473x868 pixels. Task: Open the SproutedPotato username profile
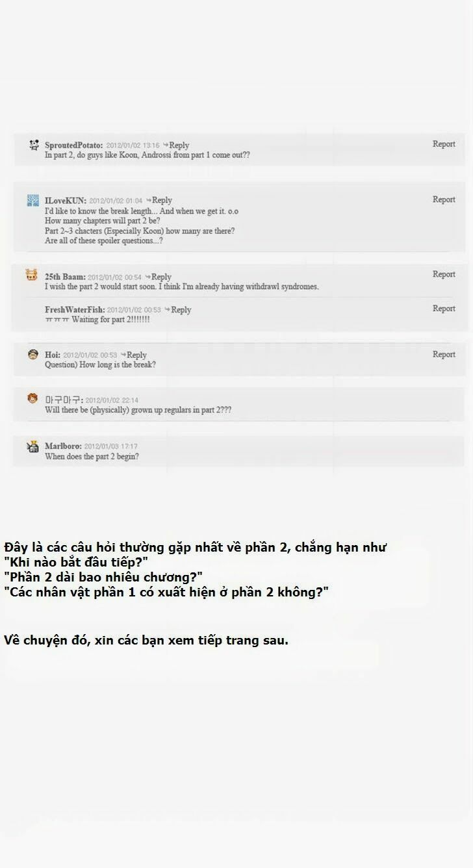74,146
